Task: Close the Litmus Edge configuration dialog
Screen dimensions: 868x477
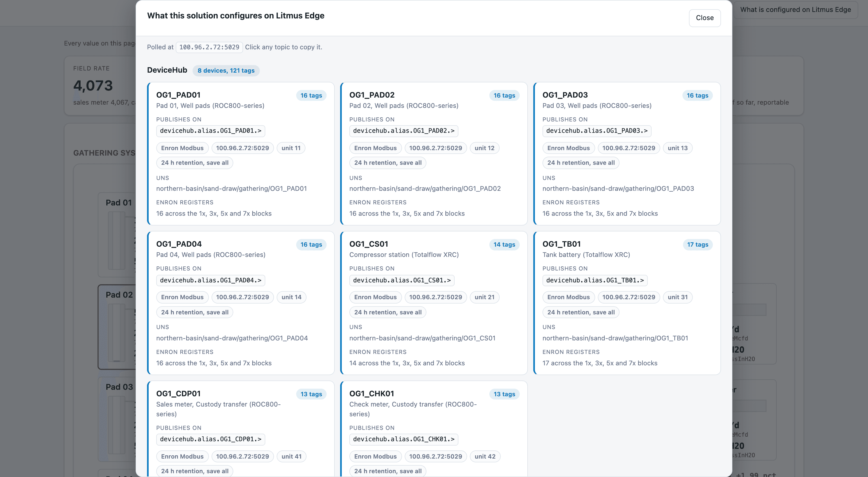Action: (705, 18)
